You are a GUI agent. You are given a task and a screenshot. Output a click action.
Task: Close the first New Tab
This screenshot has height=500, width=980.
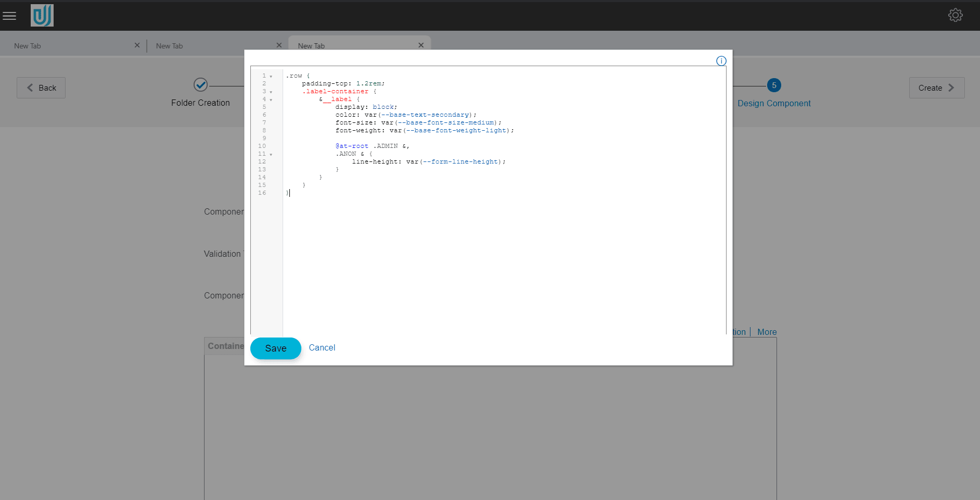point(137,45)
